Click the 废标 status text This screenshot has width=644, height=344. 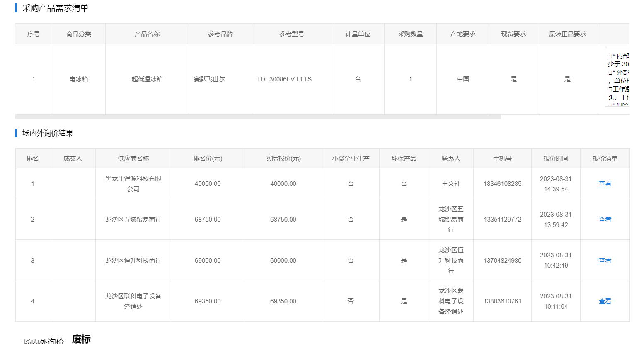point(81,339)
